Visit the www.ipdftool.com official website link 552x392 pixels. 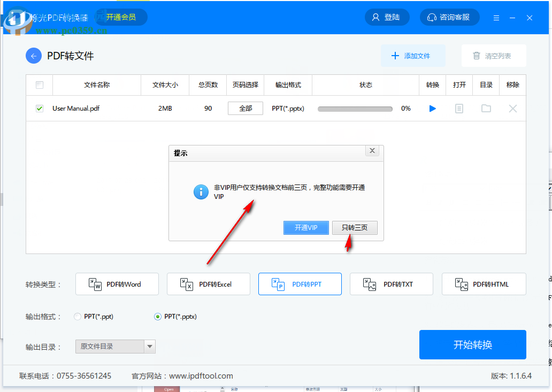202,375
